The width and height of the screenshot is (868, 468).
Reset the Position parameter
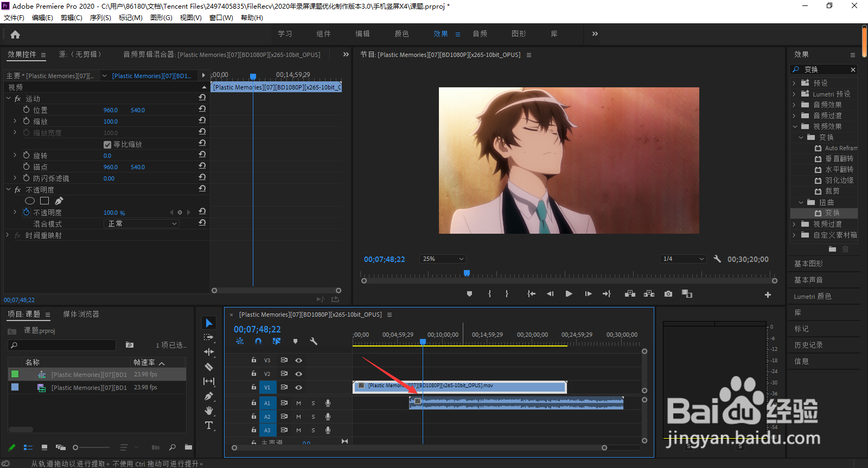tap(202, 109)
